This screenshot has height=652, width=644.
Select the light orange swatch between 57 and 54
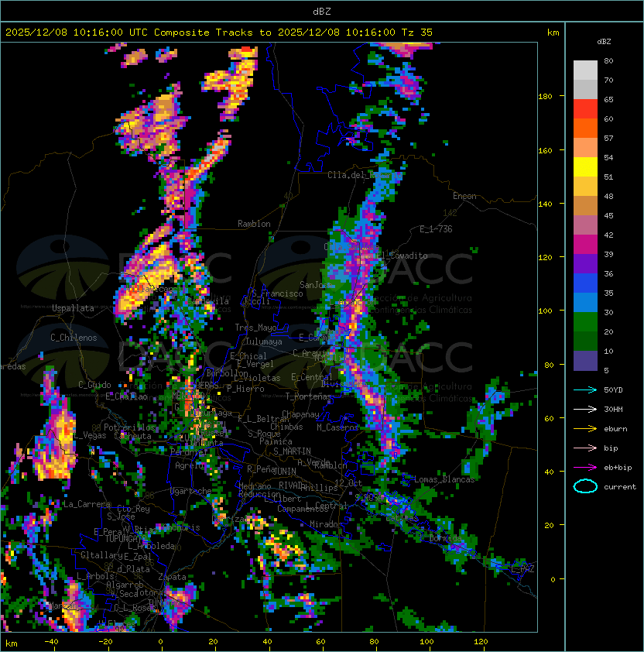point(585,148)
